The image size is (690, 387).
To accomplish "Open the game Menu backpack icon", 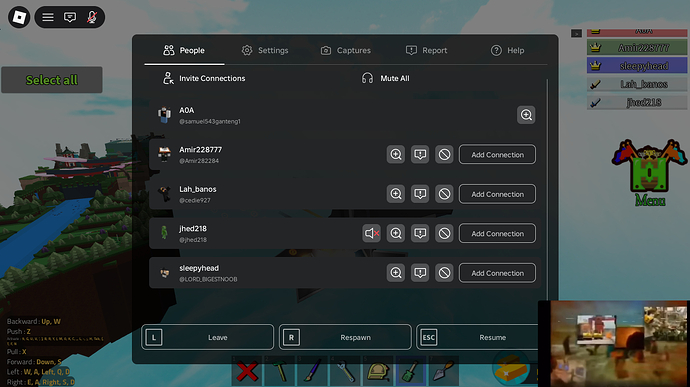I will (x=650, y=173).
